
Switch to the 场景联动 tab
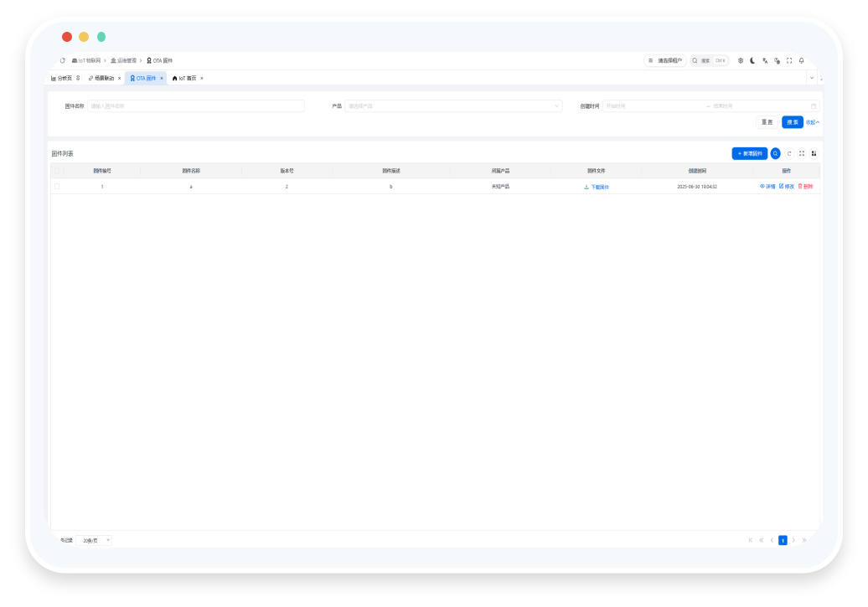point(104,78)
